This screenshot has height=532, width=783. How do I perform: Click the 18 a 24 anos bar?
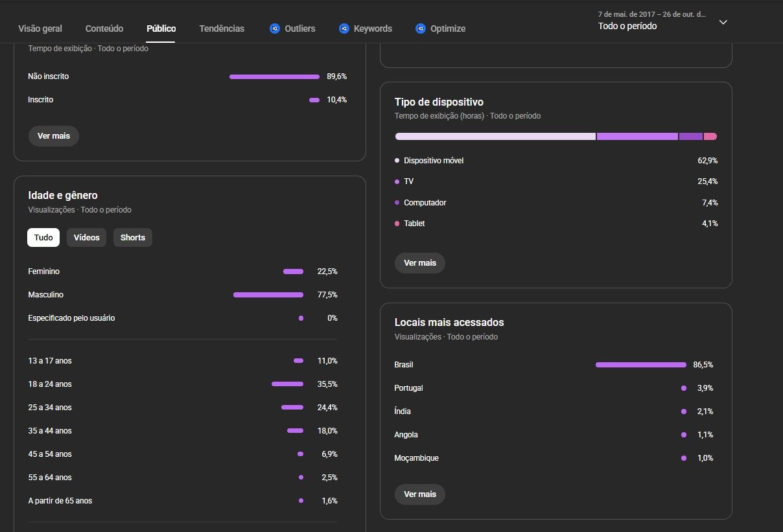[x=287, y=384]
